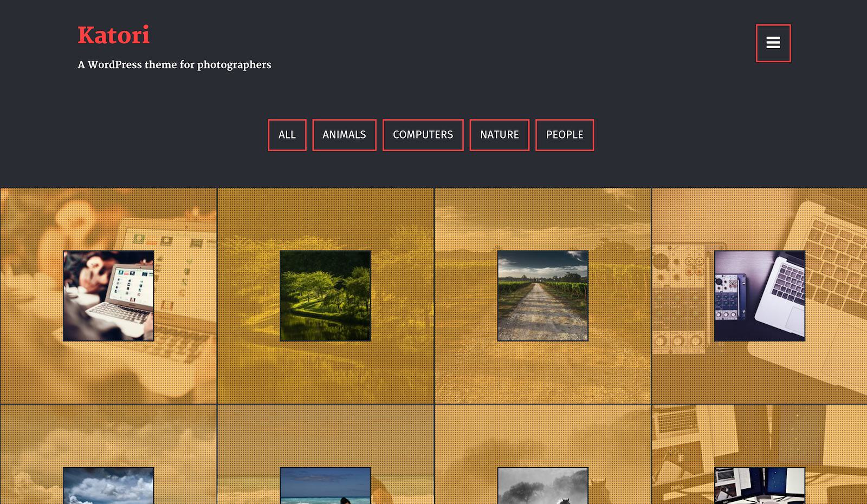The width and height of the screenshot is (867, 504).
Task: Select the ALL filter
Action: click(x=287, y=135)
